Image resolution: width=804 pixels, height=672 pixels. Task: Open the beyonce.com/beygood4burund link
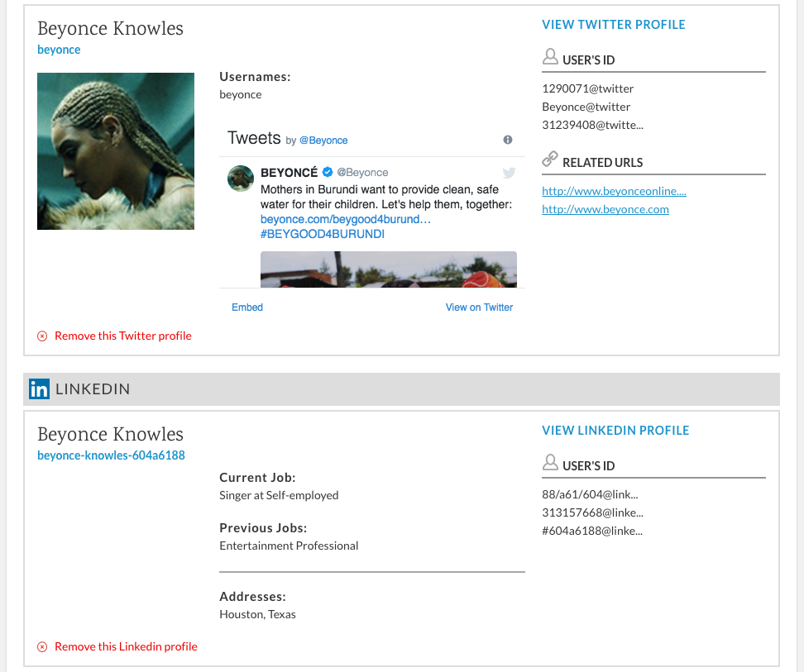pyautogui.click(x=346, y=219)
